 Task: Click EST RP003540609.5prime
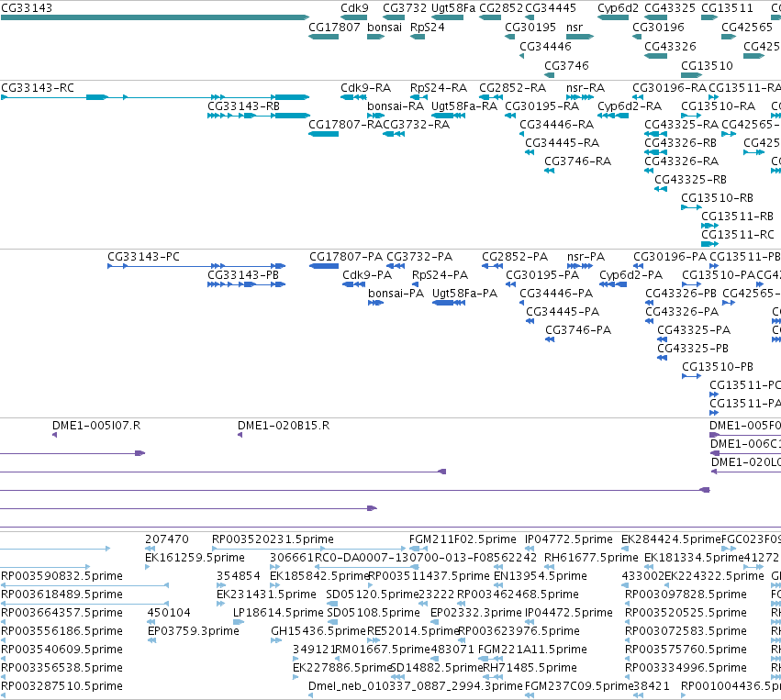pyautogui.click(x=61, y=650)
